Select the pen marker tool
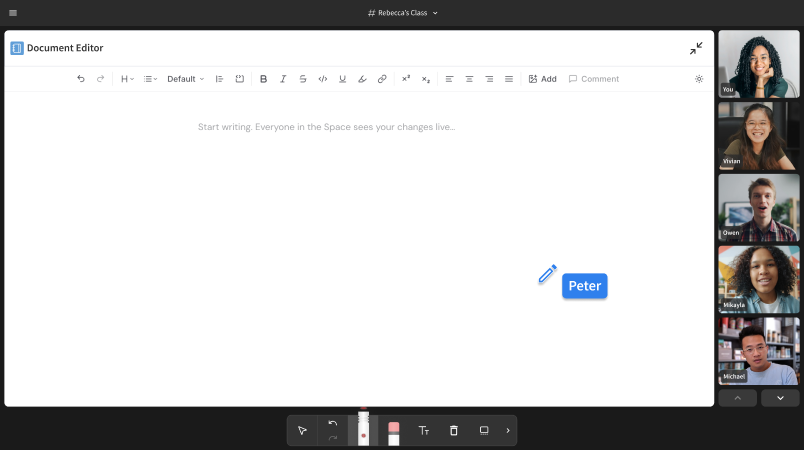804x450 pixels. point(364,428)
